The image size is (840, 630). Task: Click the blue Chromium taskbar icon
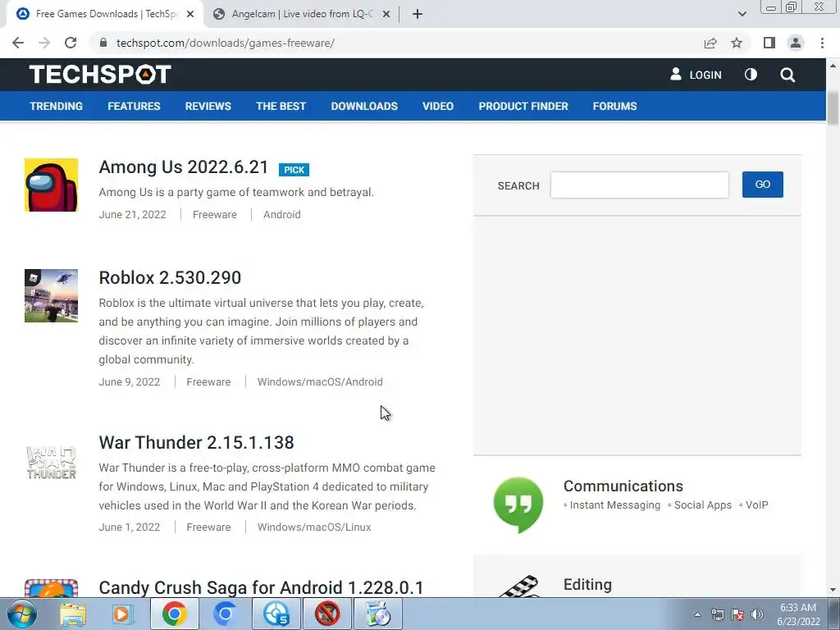pos(225,614)
